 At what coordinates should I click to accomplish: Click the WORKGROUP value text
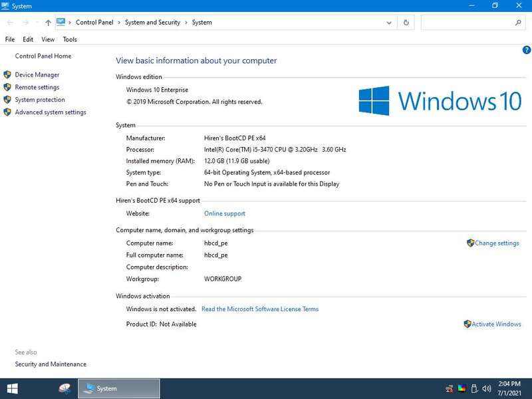[223, 279]
